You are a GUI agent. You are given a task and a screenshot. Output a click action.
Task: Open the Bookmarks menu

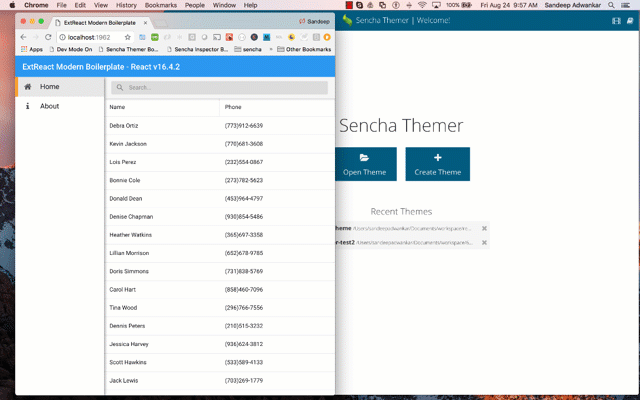(161, 5)
